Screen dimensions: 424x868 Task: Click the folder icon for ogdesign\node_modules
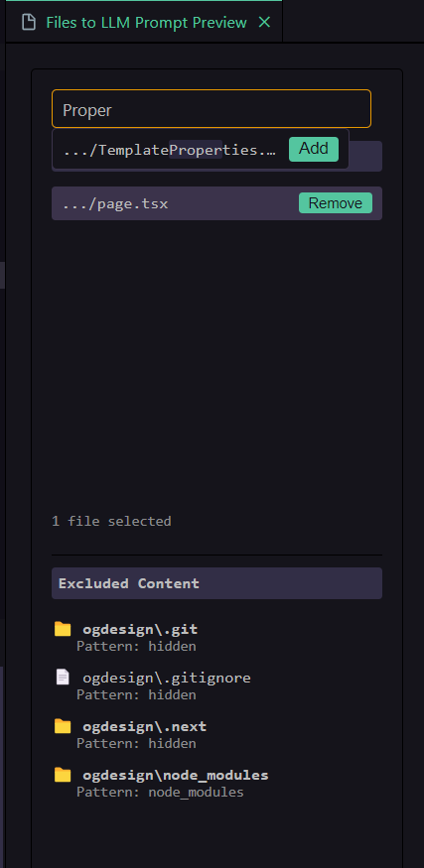63,775
